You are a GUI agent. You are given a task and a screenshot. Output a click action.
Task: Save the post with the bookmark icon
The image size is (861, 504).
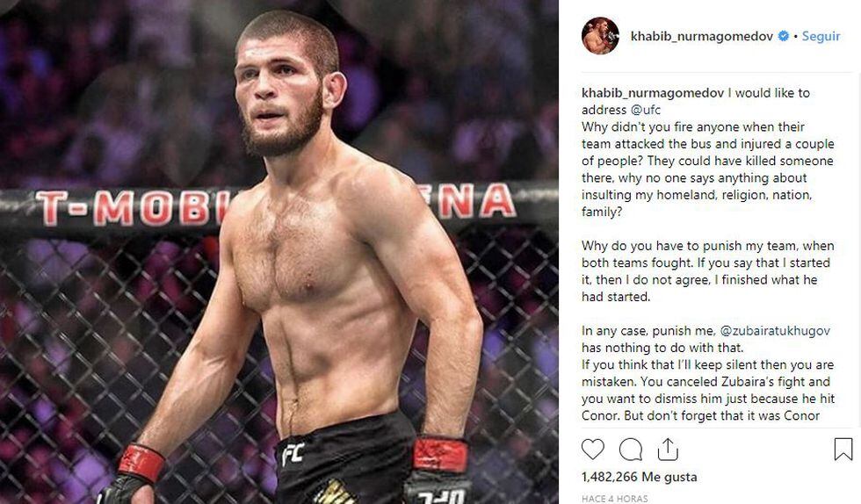(x=843, y=449)
